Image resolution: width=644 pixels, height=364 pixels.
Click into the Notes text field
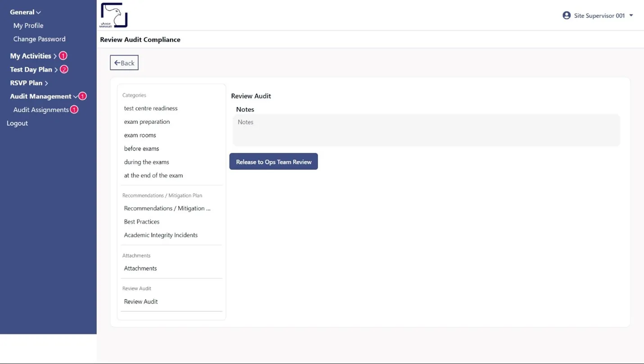coord(426,130)
